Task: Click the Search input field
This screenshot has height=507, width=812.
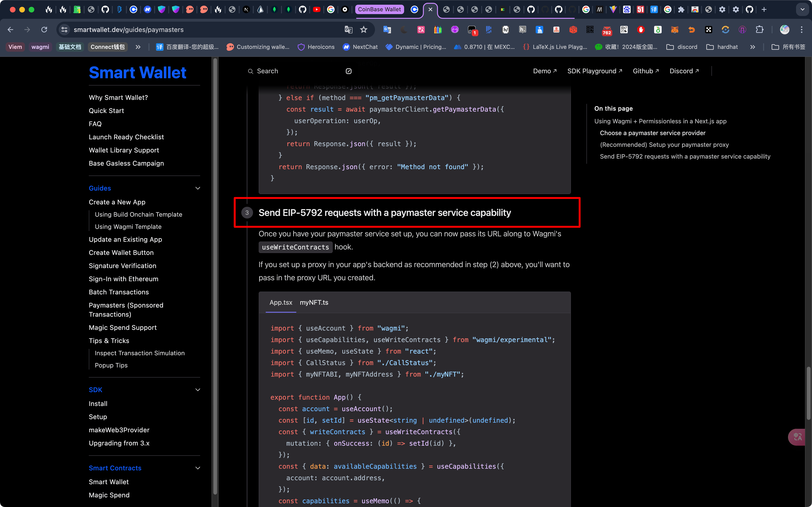Action: (299, 71)
